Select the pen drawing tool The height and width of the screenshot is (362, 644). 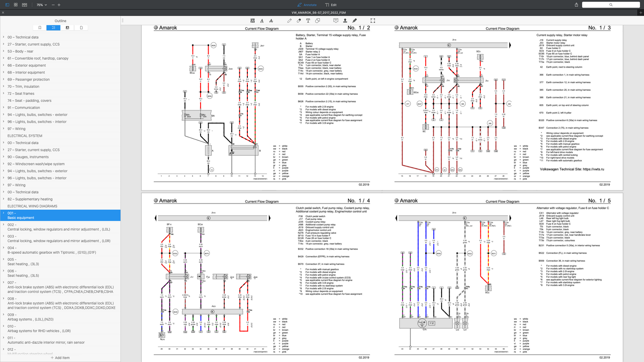(289, 20)
